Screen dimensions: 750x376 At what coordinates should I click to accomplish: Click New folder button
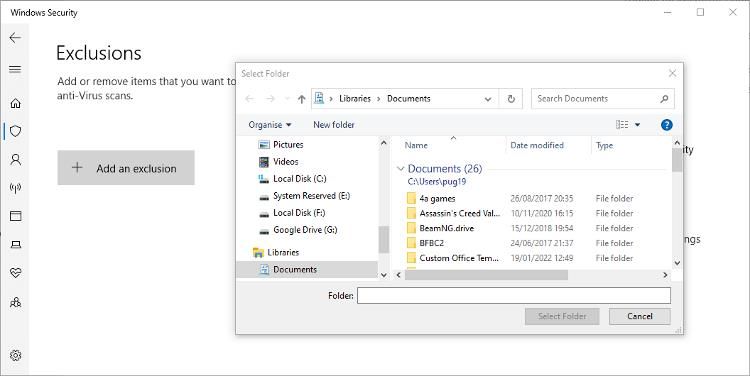click(x=334, y=125)
